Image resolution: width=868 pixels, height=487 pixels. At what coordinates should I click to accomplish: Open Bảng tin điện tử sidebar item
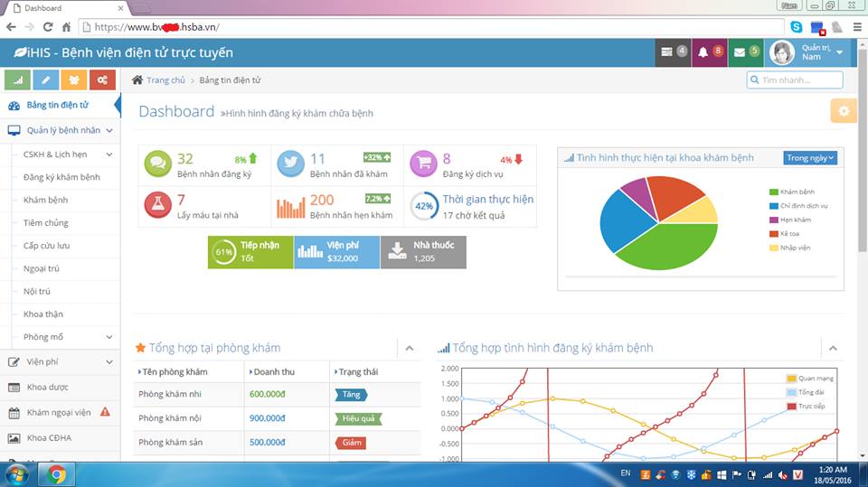tap(60, 105)
